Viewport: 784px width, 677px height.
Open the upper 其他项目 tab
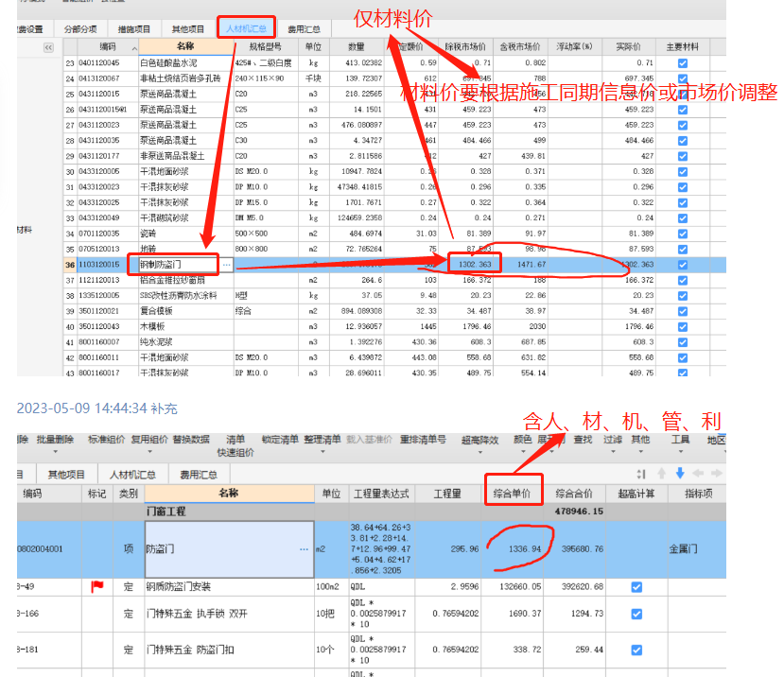188,29
